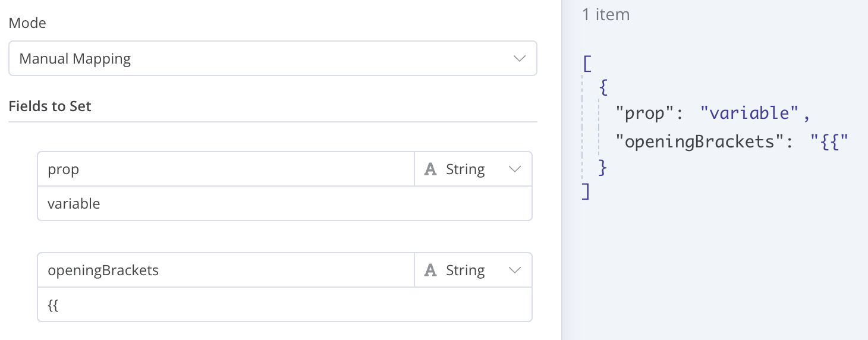Click the chevron next to openingBrackets' String type
This screenshot has width=868, height=340.
[515, 270]
